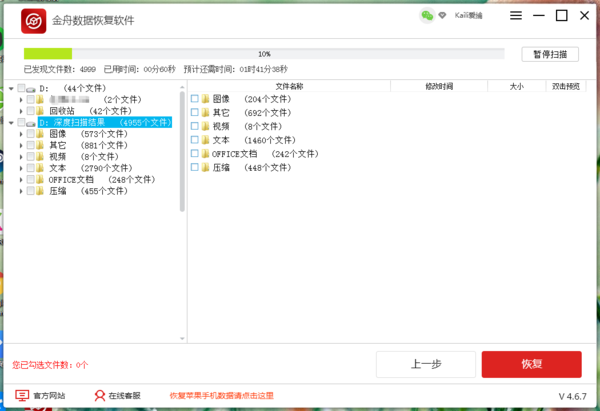This screenshot has height=411, width=600.
Task: Tick the OFFICE文档 checkbox in left tree
Action: (x=31, y=180)
